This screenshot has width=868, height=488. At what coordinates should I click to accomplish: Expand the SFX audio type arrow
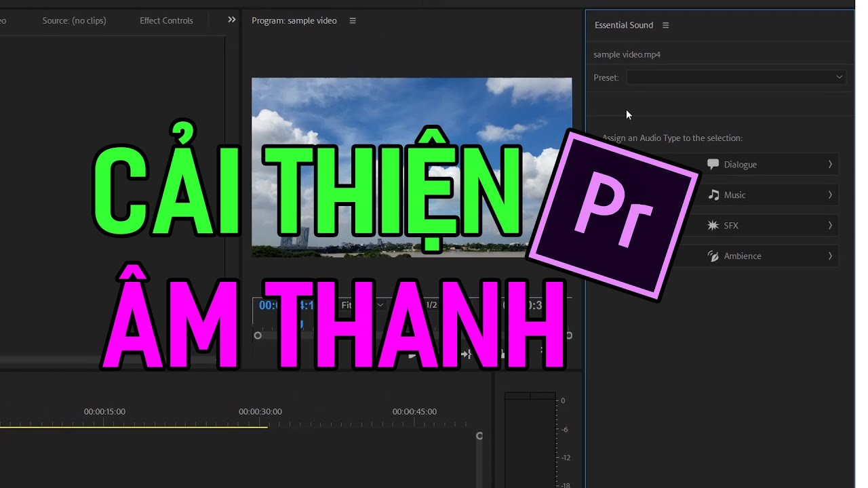point(830,225)
